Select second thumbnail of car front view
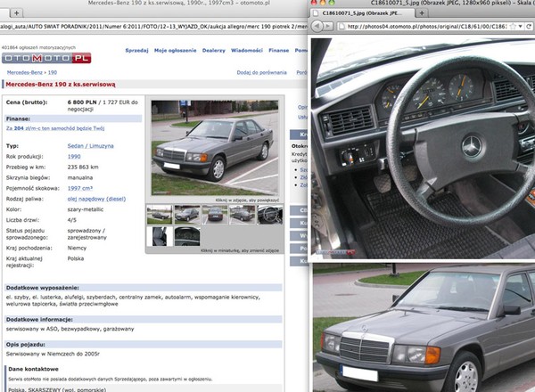 187,215
